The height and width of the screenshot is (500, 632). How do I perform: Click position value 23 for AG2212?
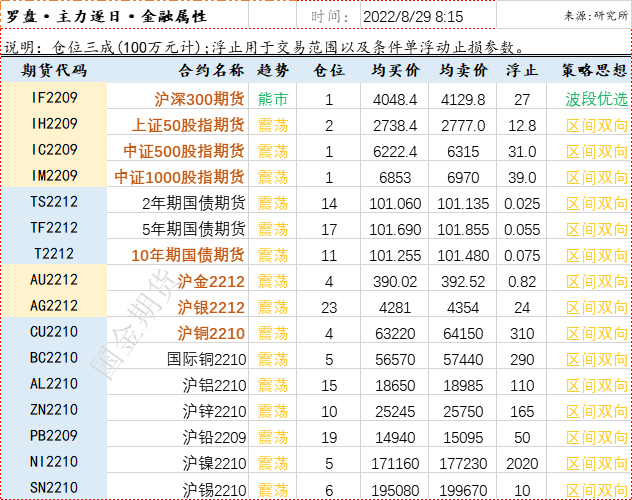329,308
